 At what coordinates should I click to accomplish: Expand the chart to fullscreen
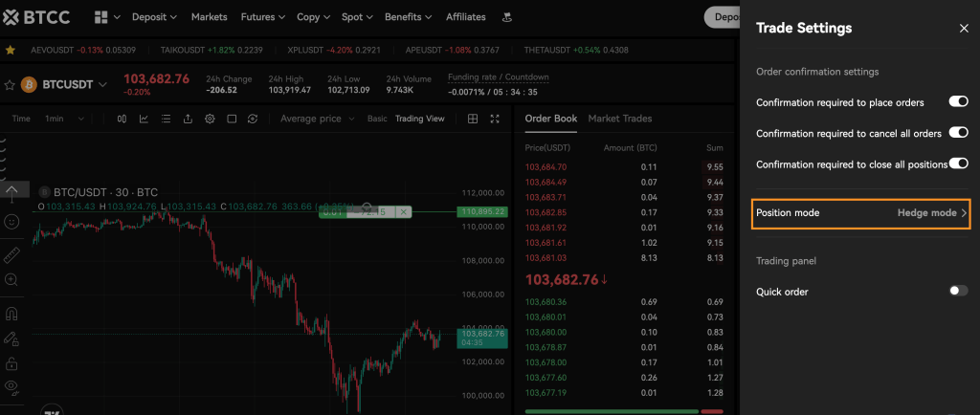pyautogui.click(x=495, y=119)
